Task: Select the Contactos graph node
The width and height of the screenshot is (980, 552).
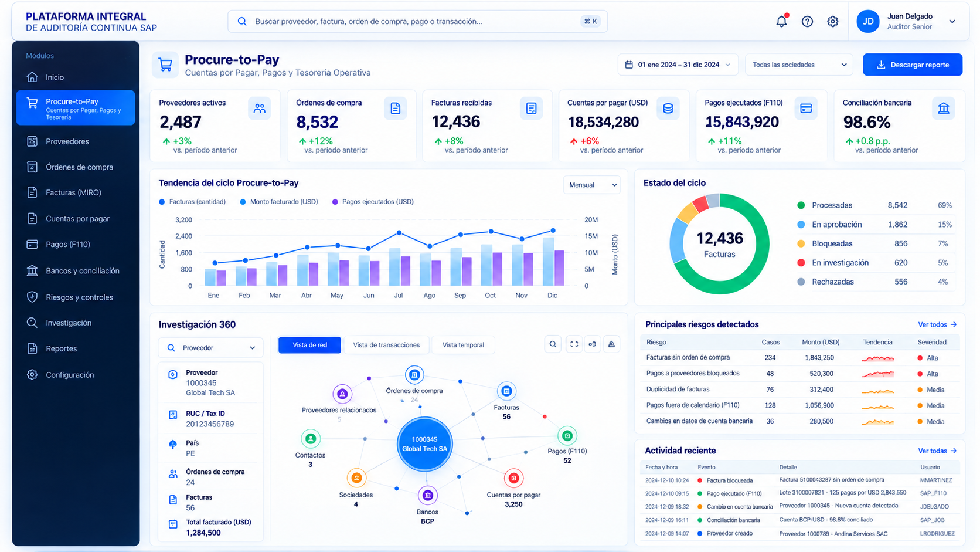Action: [x=311, y=438]
